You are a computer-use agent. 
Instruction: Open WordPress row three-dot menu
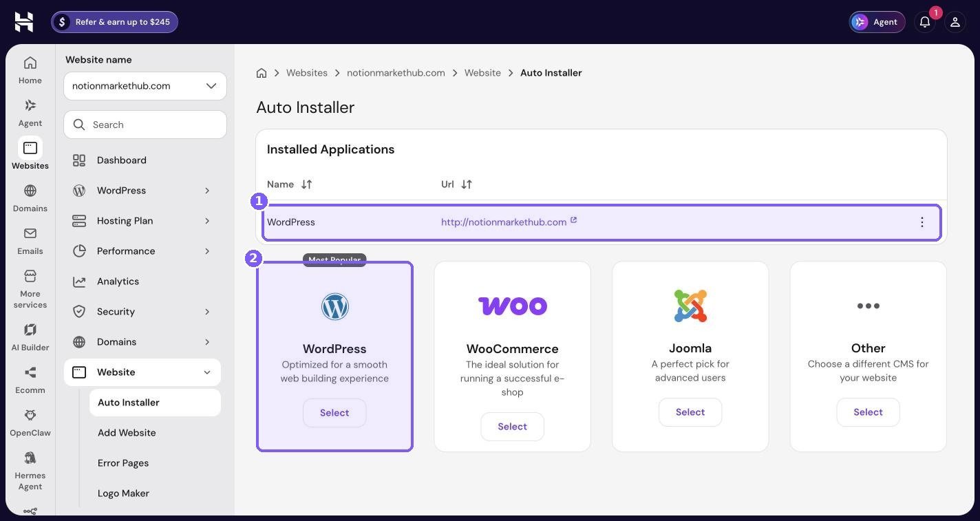[x=922, y=222]
